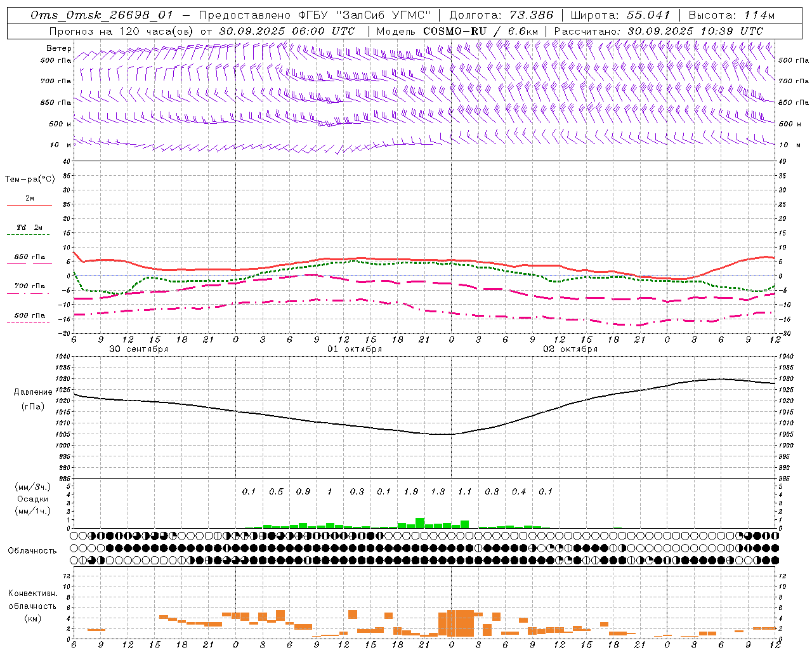The height and width of the screenshot is (650, 812).
Task: Click the Высота: 114м header value
Action: (731, 15)
